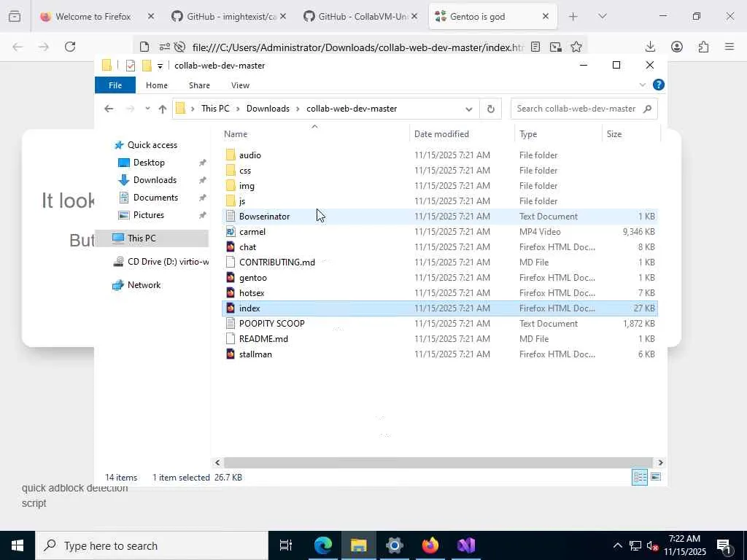Click the Firefox URL address bar
The image size is (747, 560).
click(x=357, y=47)
